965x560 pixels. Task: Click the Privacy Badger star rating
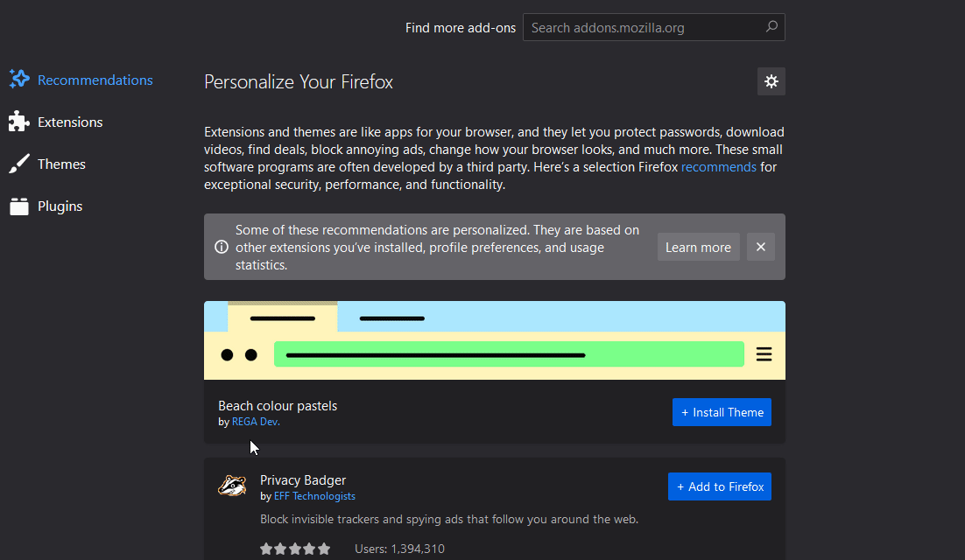[x=295, y=549]
